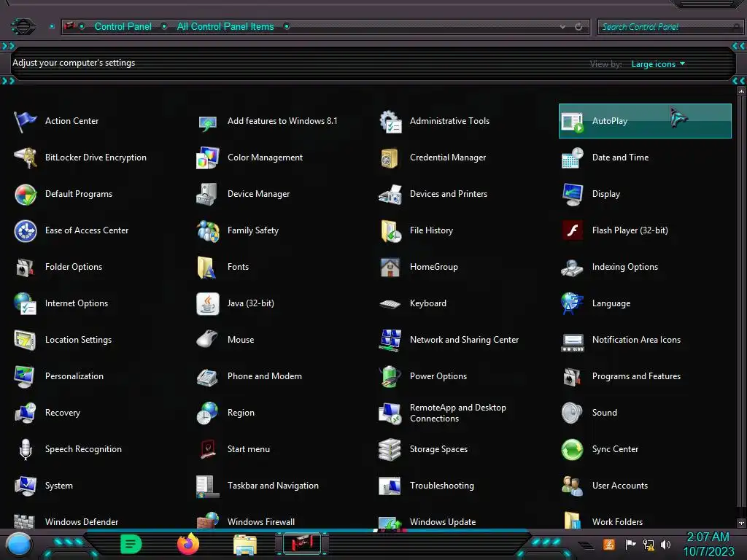Open the Default Programs icon

click(26, 194)
